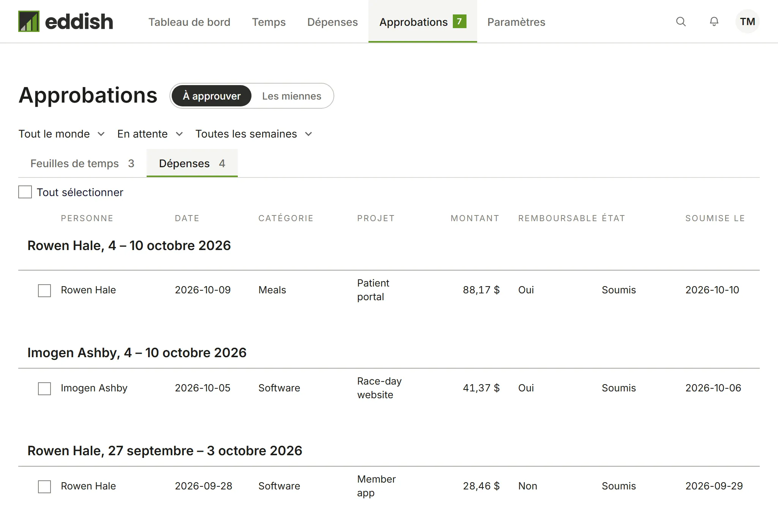
Task: Select the Approbations nav tab
Action: [x=422, y=21]
